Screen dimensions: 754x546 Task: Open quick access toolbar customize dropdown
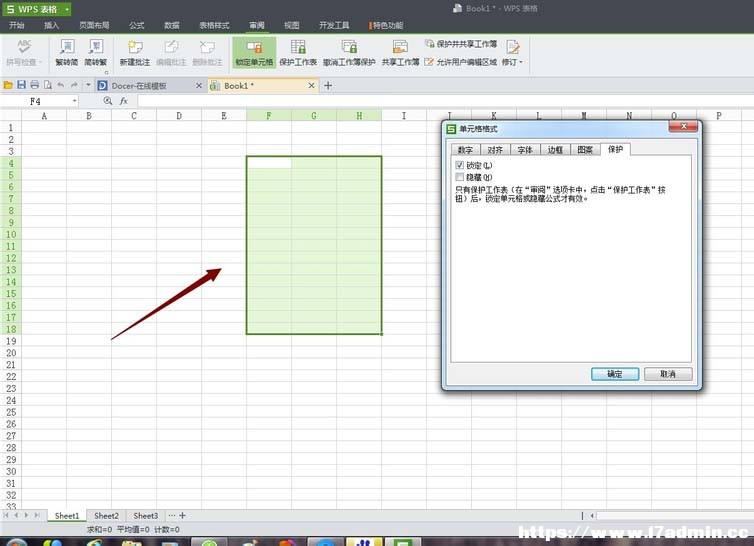coord(88,85)
